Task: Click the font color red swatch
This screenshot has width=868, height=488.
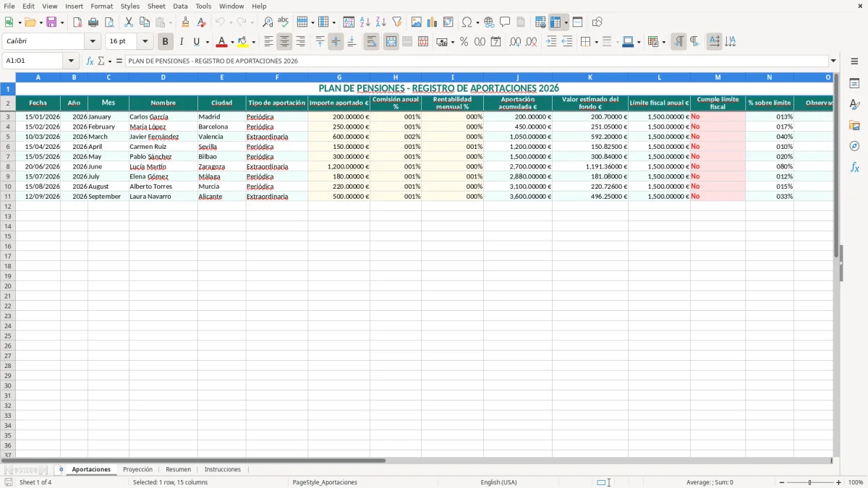Action: click(221, 42)
